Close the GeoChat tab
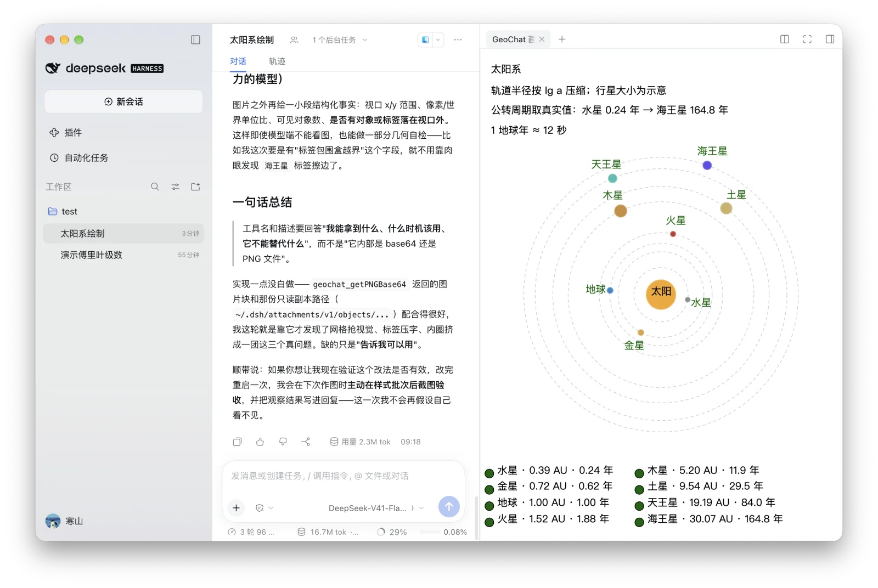This screenshot has width=878, height=588. pos(542,39)
